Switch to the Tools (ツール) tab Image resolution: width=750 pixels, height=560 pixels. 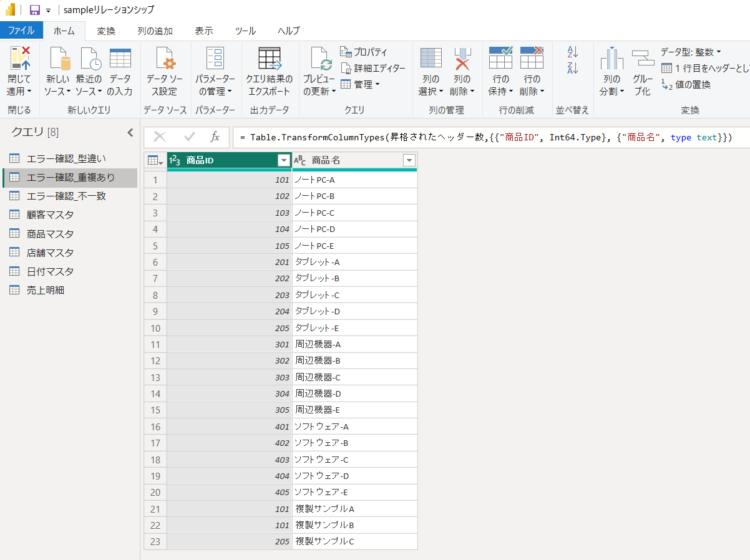[245, 31]
